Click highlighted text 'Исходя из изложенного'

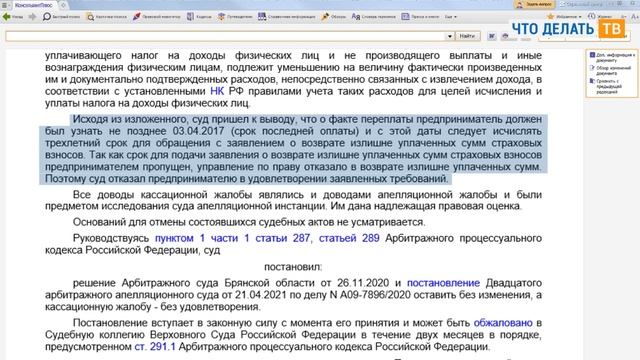129,120
